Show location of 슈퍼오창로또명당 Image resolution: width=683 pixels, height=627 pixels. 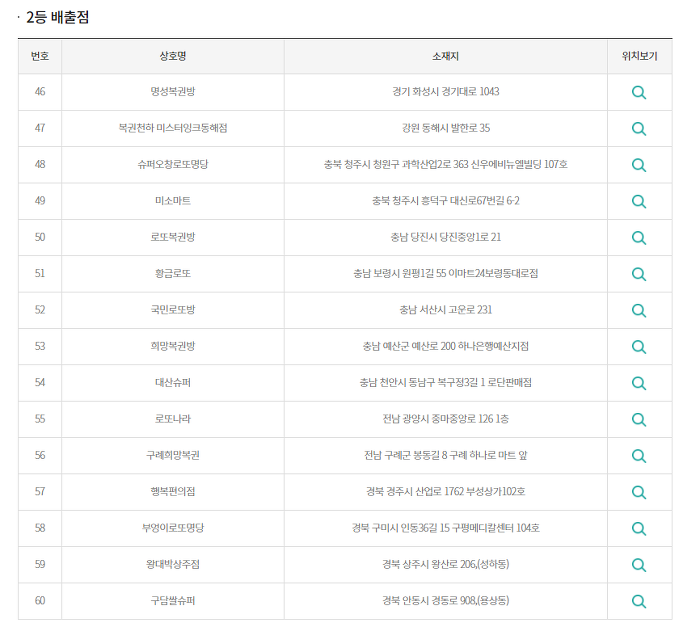[639, 165]
